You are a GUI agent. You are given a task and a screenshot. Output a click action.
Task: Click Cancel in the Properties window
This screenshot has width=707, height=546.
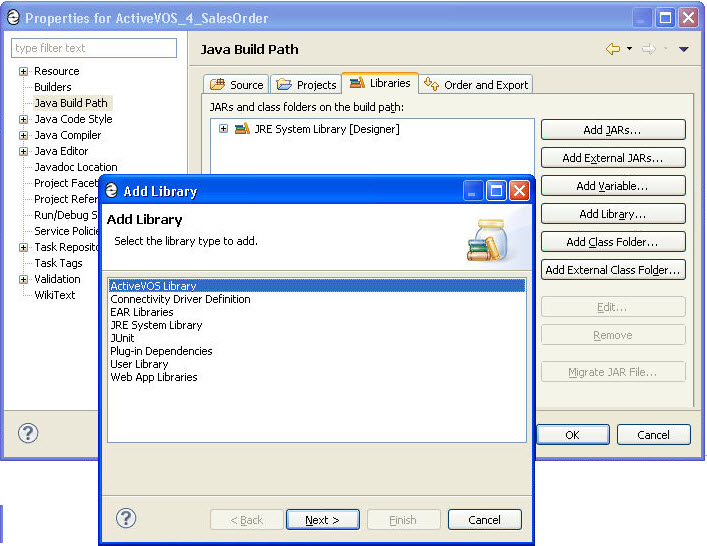[x=653, y=435]
